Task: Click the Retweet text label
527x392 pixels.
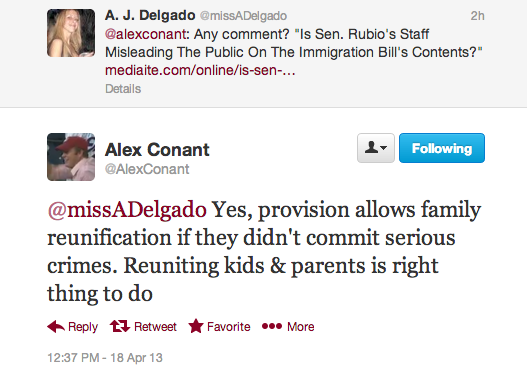Action: point(155,327)
